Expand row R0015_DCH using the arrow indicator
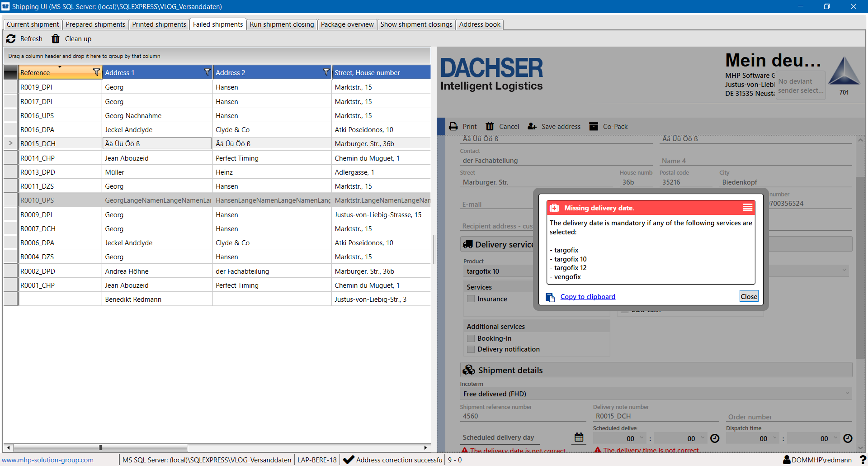The height and width of the screenshot is (466, 868). coord(10,143)
